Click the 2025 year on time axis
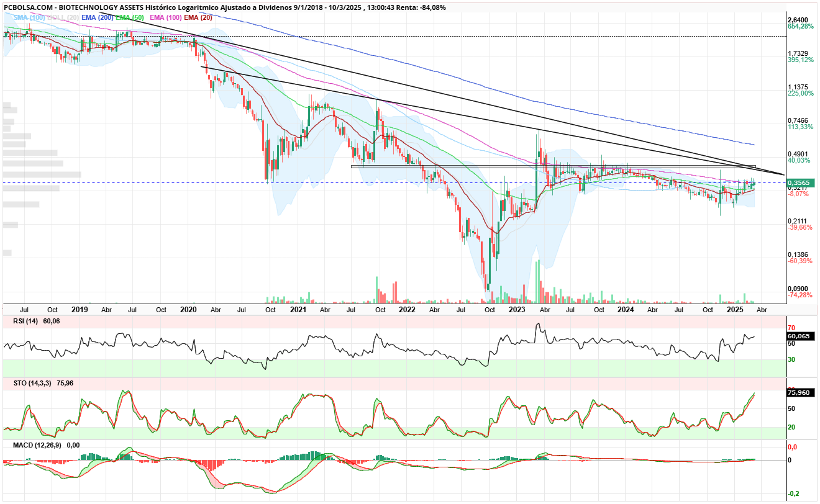 pyautogui.click(x=735, y=308)
